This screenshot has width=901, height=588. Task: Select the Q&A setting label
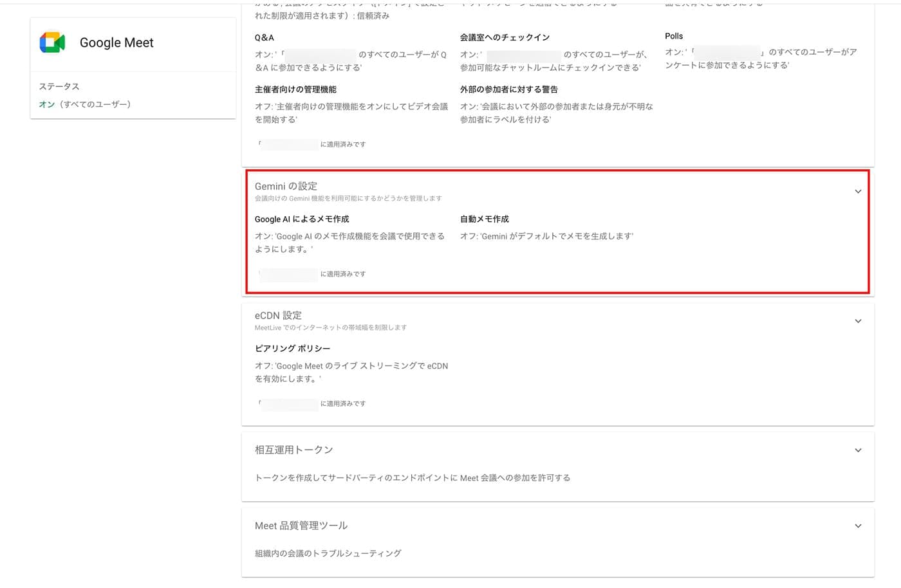[265, 37]
